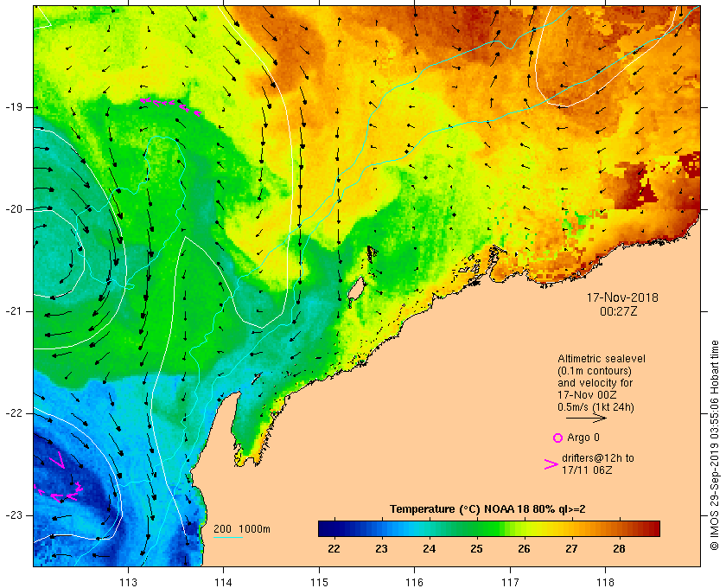Click the -19 latitude axis label
The height and width of the screenshot is (588, 726).
tap(14, 107)
